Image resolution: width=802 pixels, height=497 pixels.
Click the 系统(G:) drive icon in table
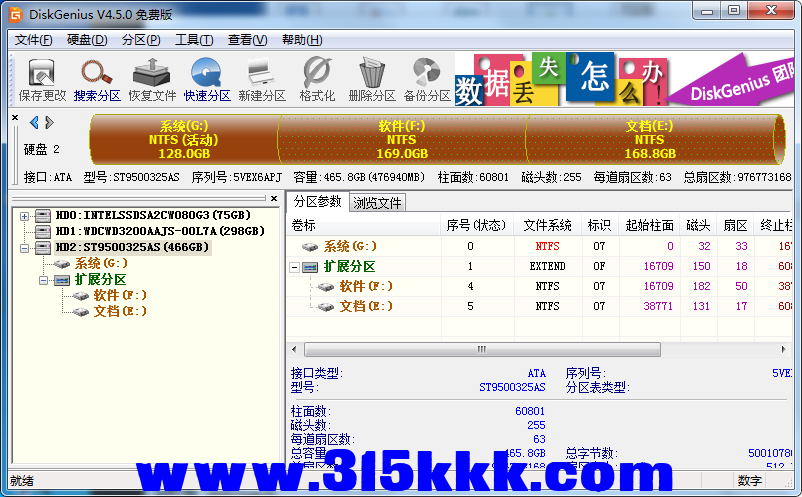pos(310,247)
